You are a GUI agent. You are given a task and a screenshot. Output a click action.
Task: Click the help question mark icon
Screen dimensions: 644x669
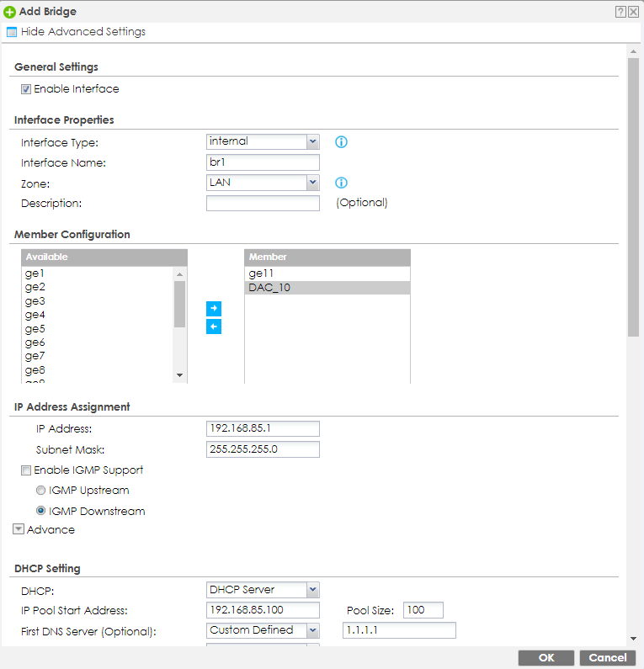(620, 12)
